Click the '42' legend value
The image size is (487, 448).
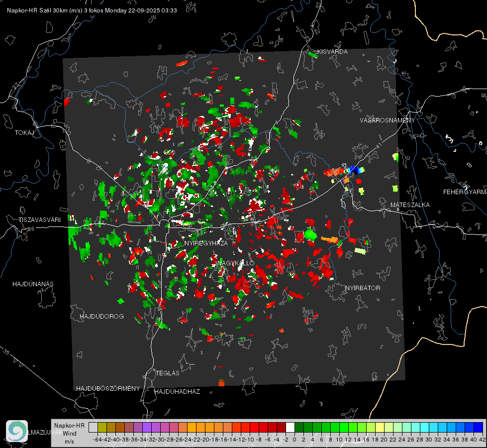pos(482,440)
